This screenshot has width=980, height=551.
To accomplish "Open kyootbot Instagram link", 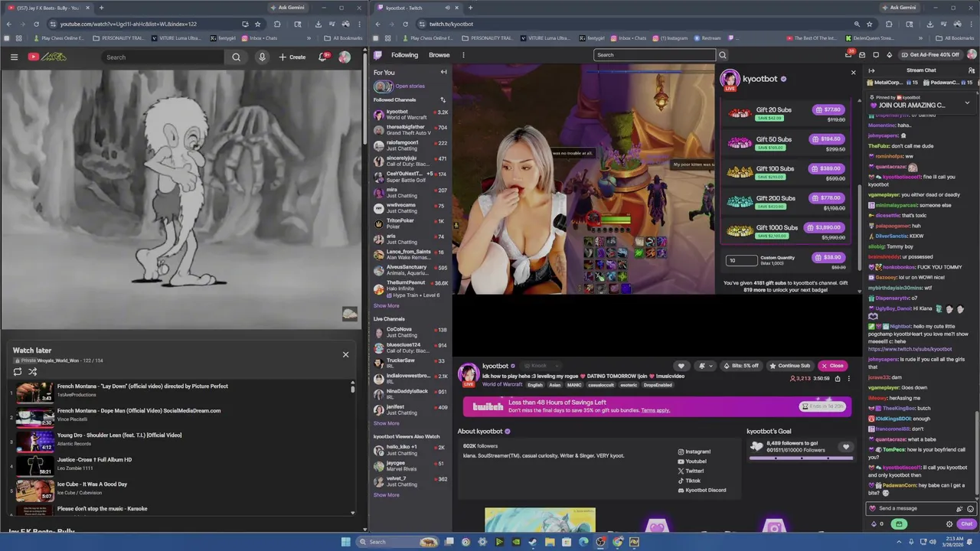I will (x=694, y=452).
